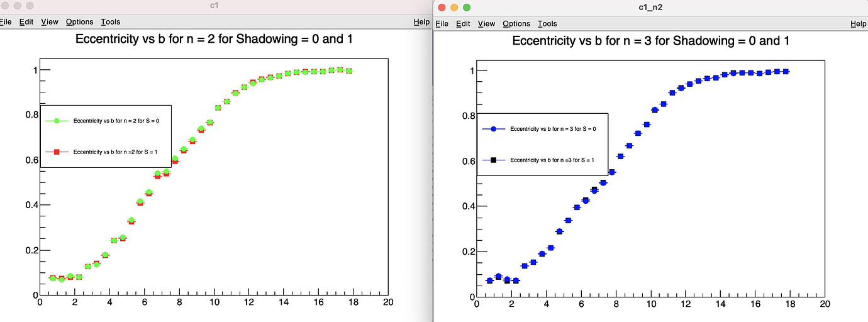Select the black square legend marker for n = 3
868x322 pixels.
494,160
